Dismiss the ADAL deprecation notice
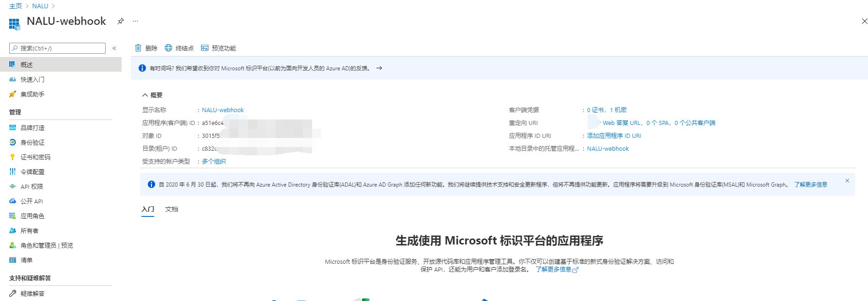This screenshot has height=301, width=868. (x=847, y=181)
